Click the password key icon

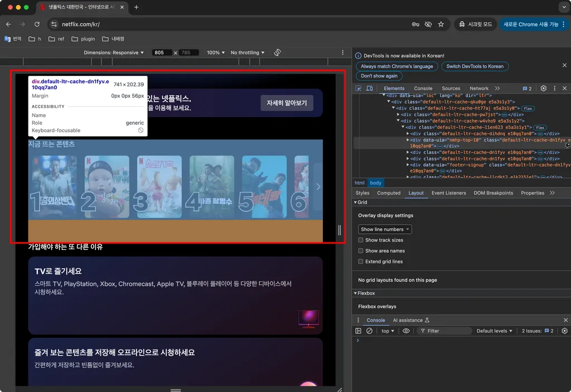click(x=415, y=24)
